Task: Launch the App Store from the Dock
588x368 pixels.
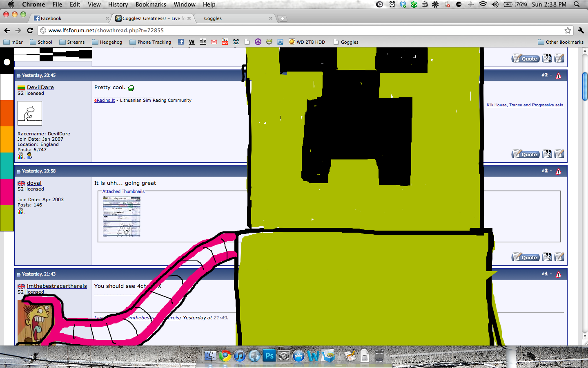Action: [298, 356]
